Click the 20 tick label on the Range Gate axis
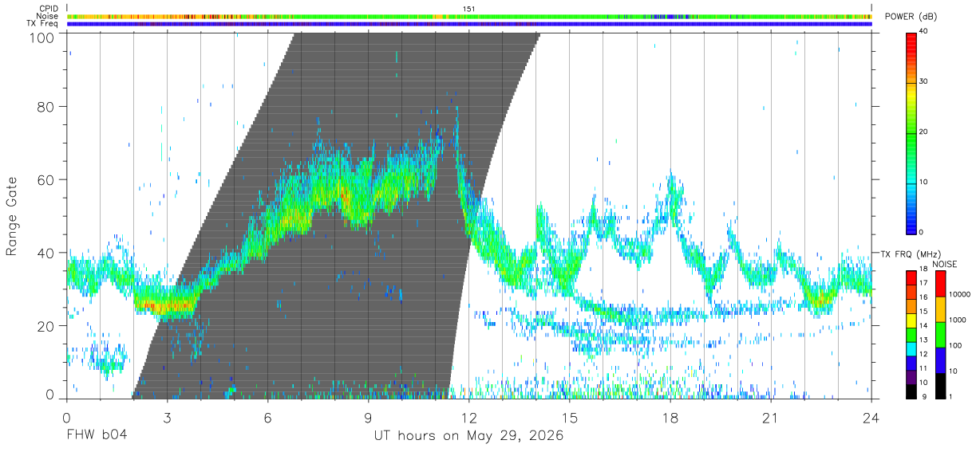The image size is (980, 452). click(x=46, y=326)
